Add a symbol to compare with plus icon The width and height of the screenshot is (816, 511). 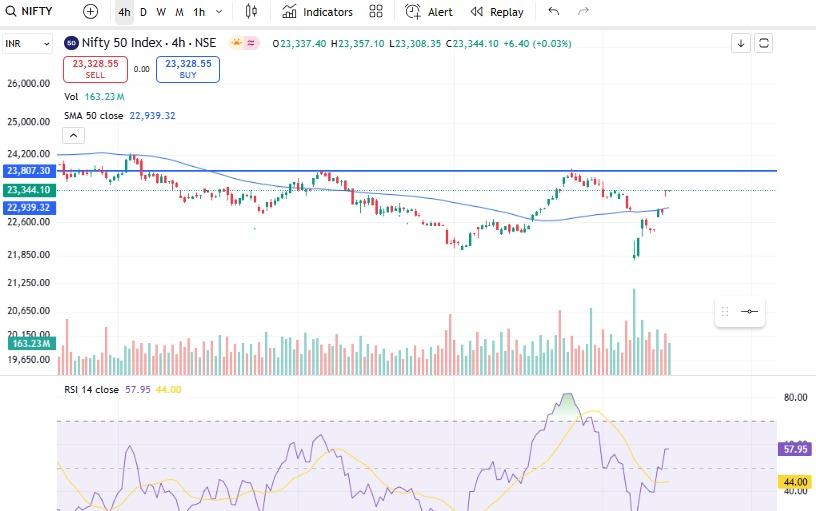[91, 11]
